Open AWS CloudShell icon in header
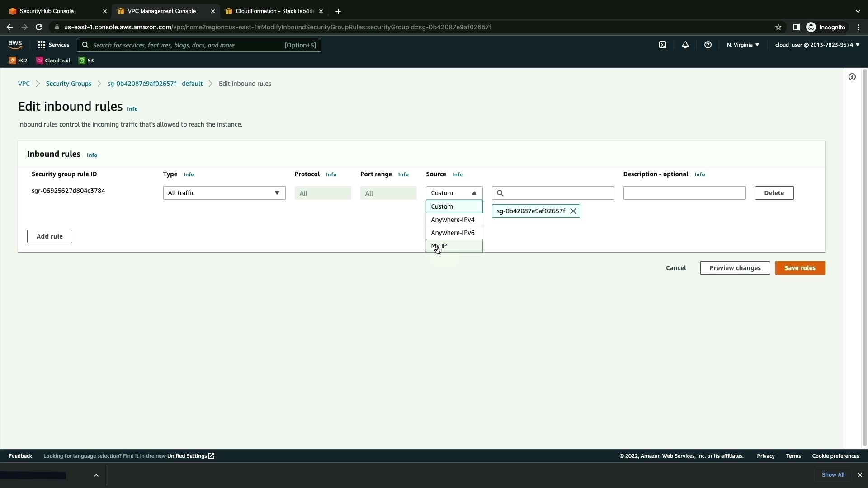 coord(663,45)
